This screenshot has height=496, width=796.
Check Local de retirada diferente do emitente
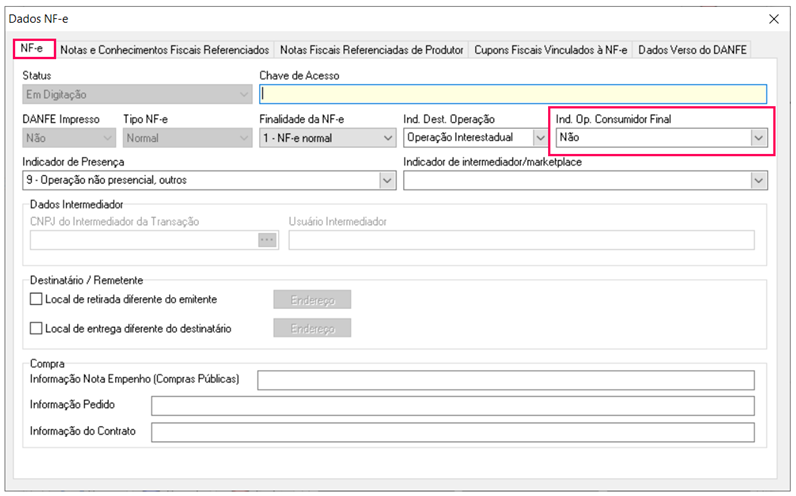37,299
